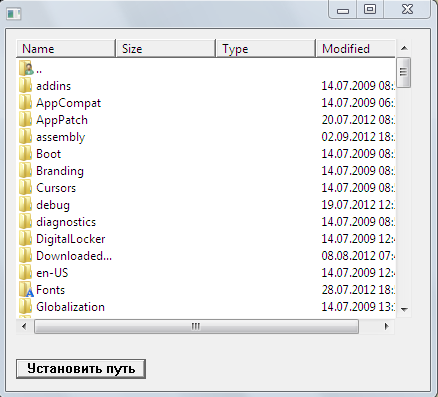Click the Cursors folder icon

[x=25, y=188]
